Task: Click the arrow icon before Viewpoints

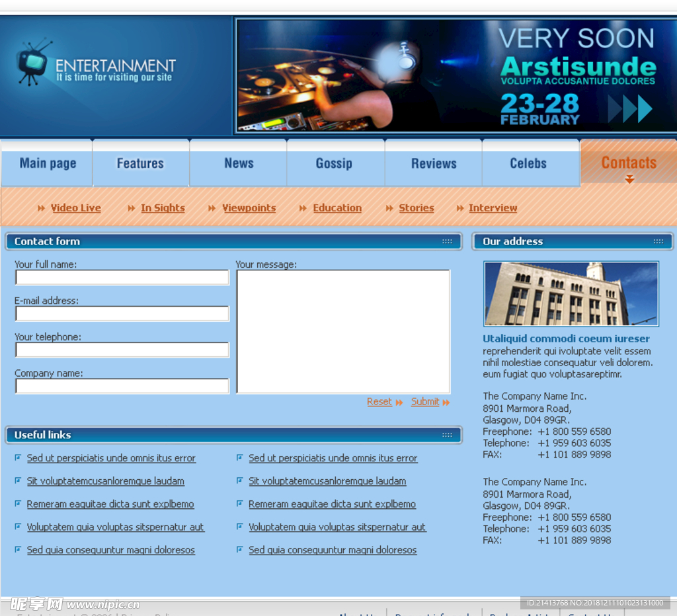Action: click(x=212, y=208)
